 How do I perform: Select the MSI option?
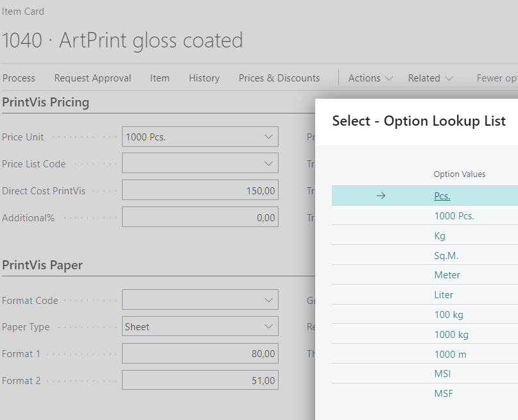(x=442, y=373)
